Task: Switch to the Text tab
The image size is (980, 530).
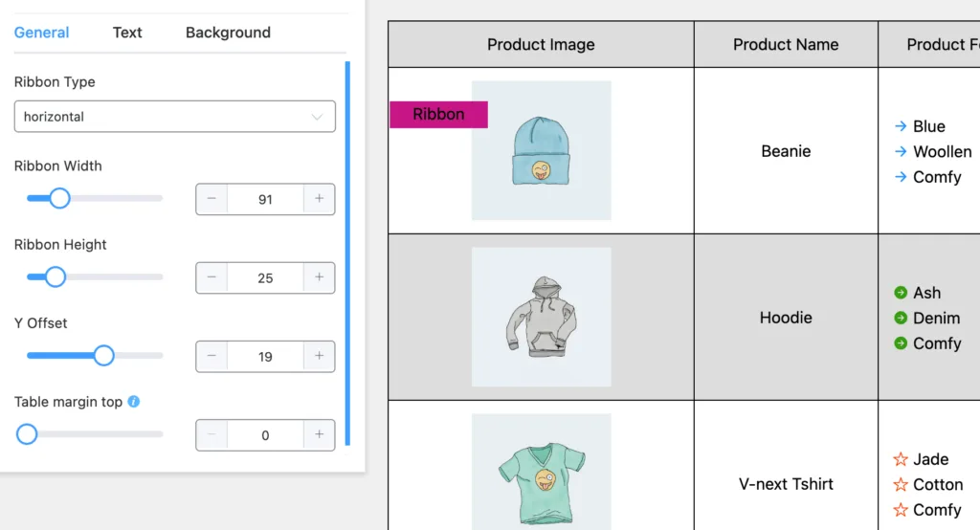Action: (x=127, y=33)
